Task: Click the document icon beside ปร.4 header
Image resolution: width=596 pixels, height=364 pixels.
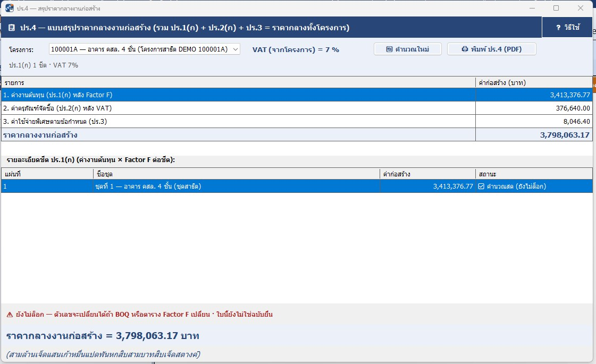Action: point(12,27)
